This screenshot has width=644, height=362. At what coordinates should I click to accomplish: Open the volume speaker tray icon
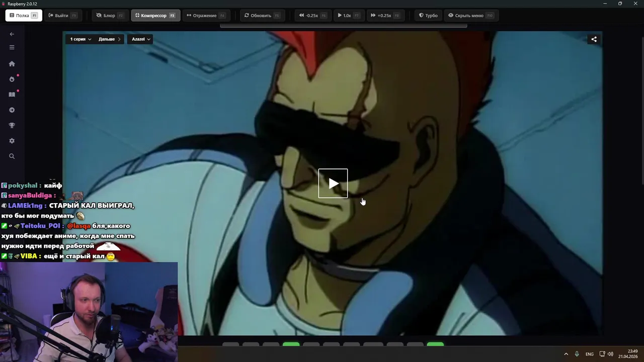point(610,354)
